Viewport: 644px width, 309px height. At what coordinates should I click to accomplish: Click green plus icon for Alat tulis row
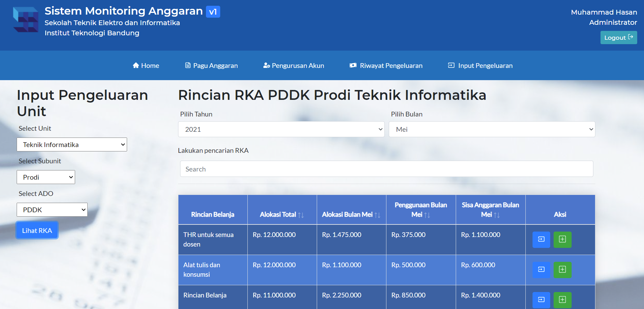coord(562,270)
